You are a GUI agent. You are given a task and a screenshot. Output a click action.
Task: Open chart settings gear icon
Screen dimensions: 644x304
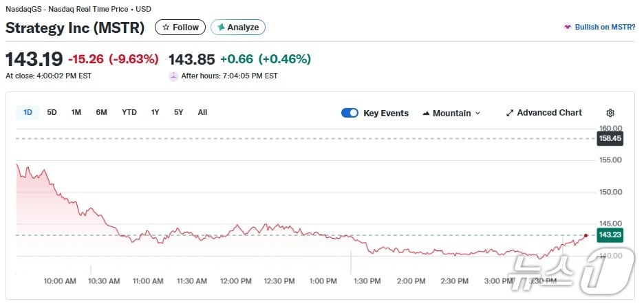click(610, 113)
